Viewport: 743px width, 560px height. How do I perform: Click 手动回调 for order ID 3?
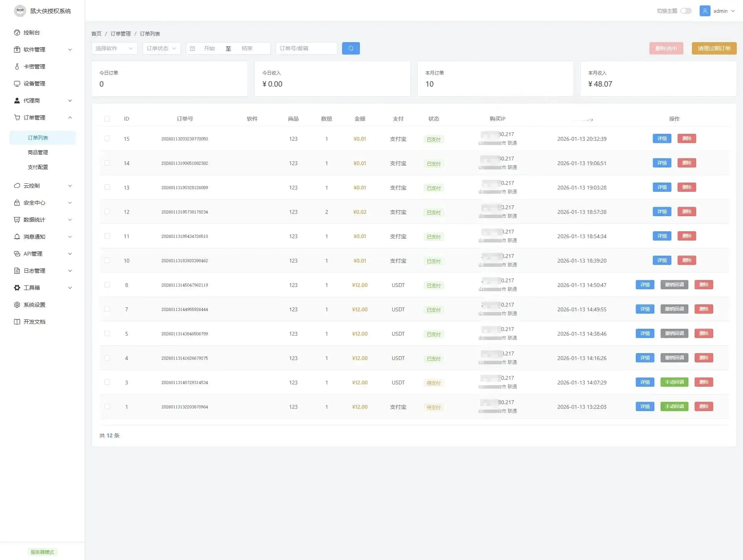point(674,382)
